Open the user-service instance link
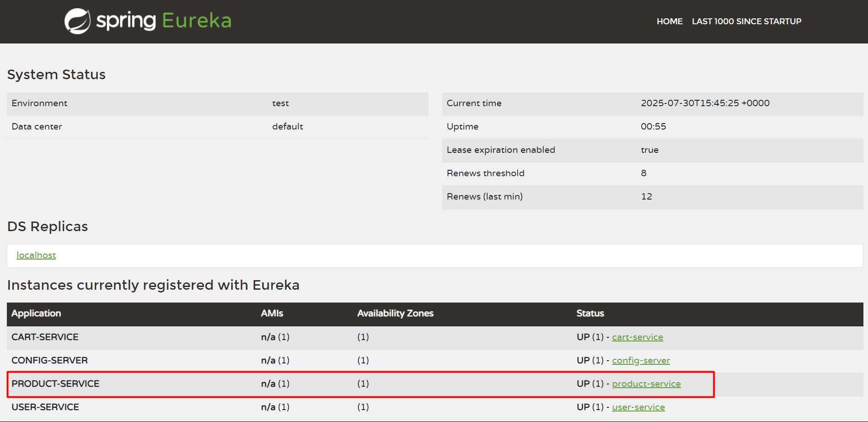 pyautogui.click(x=638, y=407)
